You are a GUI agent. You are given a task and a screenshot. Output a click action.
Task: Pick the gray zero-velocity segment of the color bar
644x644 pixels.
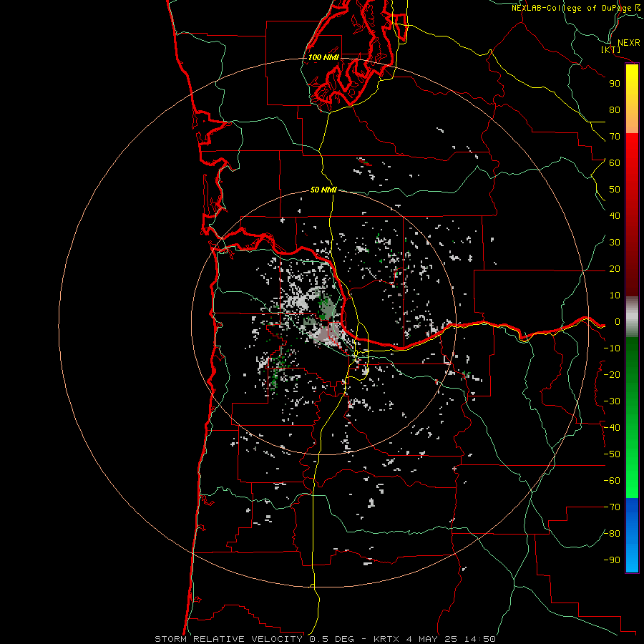coord(632,316)
